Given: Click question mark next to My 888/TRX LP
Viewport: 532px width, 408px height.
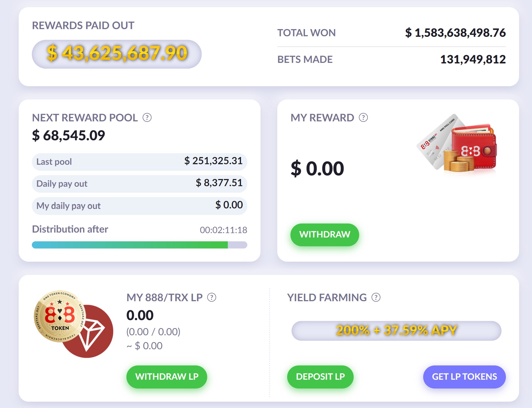Looking at the screenshot, I should pos(212,297).
